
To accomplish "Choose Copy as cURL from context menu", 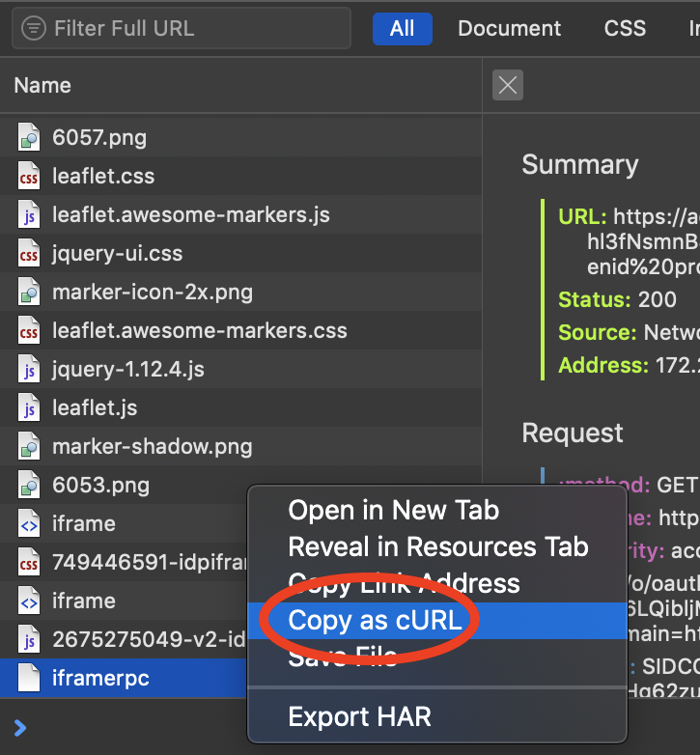I will click(x=376, y=620).
